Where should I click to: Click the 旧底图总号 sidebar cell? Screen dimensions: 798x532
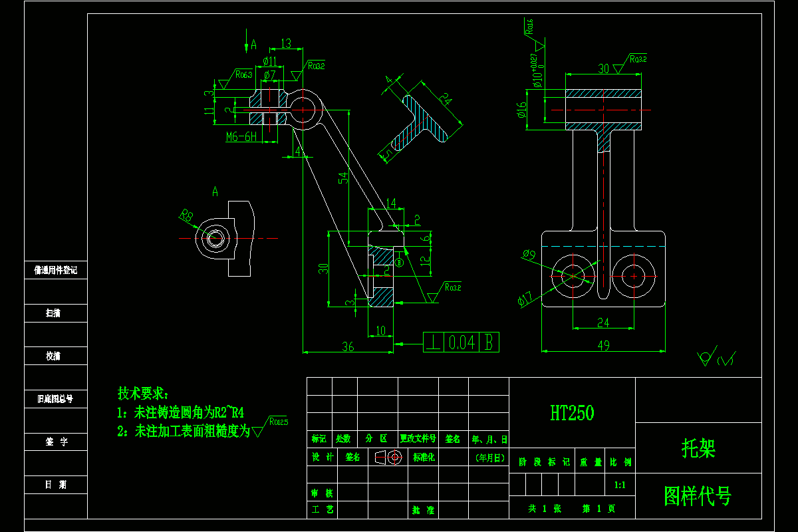56,399
